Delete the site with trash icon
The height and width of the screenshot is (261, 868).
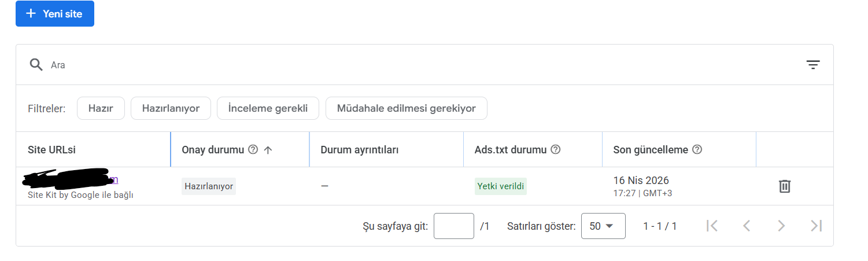(785, 186)
